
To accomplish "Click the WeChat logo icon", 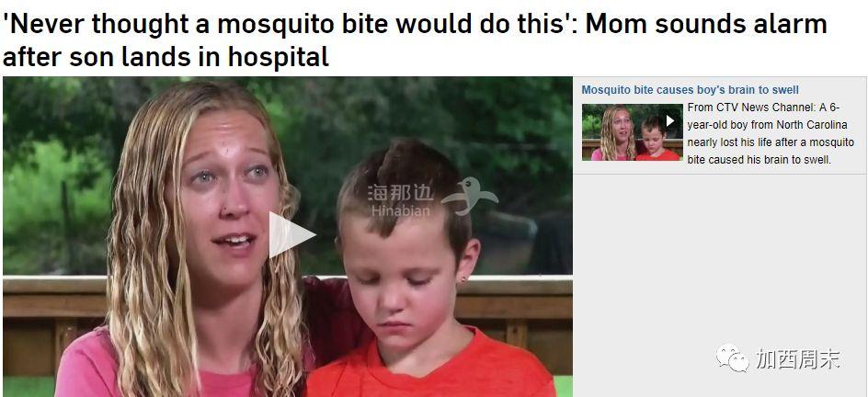I will [733, 357].
